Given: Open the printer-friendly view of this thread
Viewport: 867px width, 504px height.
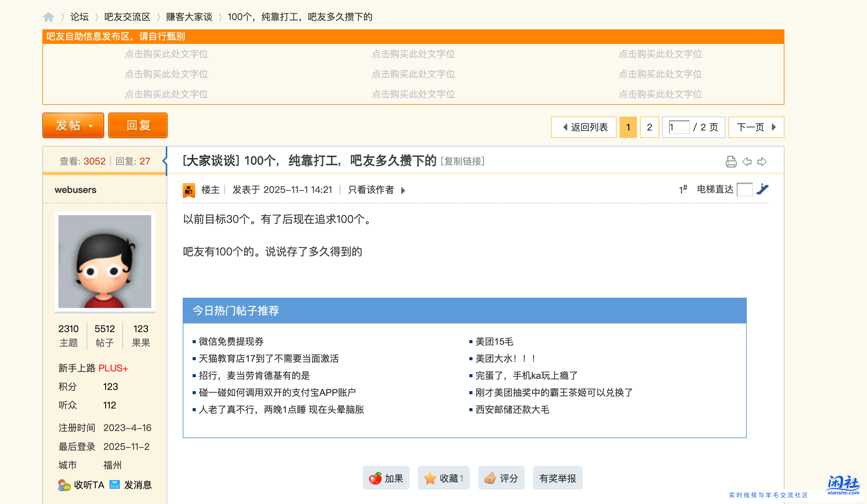Looking at the screenshot, I should 732,161.
